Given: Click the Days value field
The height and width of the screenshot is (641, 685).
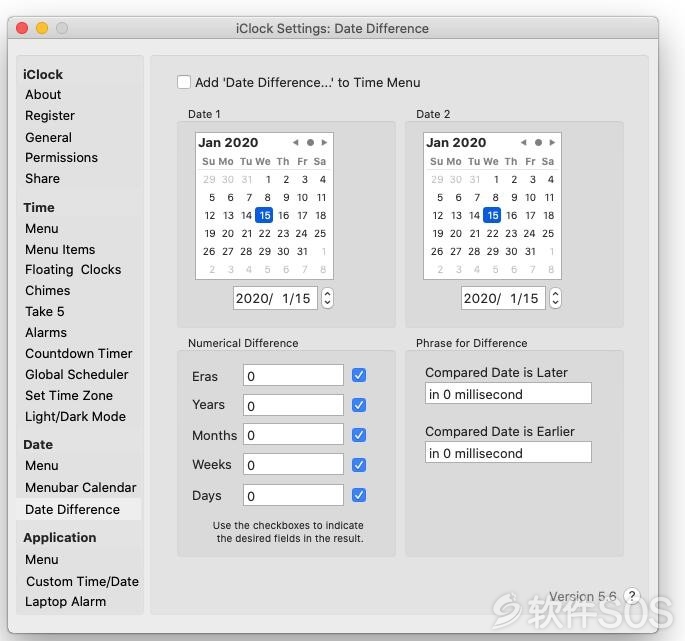Looking at the screenshot, I should tap(293, 495).
